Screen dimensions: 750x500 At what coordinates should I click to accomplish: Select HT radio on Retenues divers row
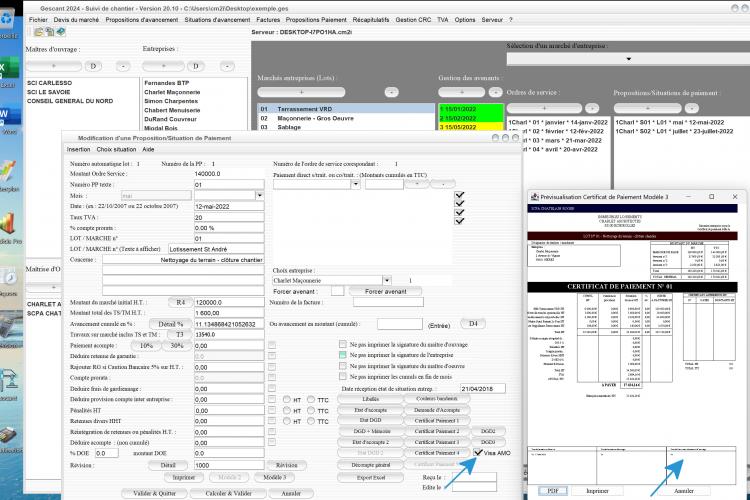tap(287, 421)
